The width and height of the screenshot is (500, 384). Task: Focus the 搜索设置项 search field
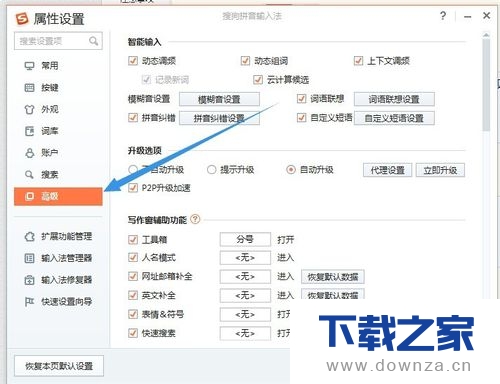pos(58,41)
